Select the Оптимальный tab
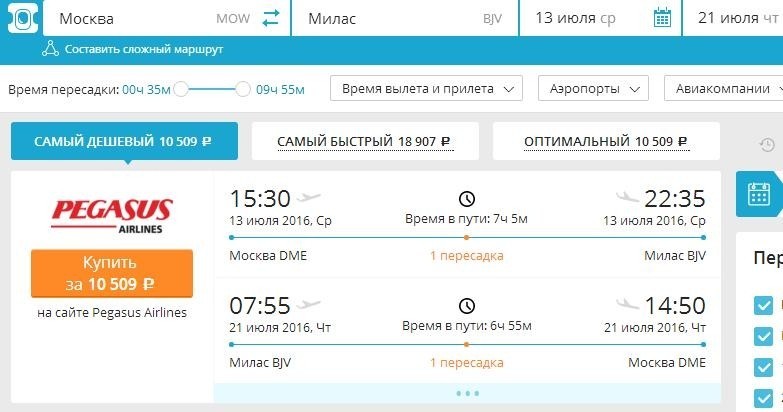This screenshot has width=783, height=412. [x=606, y=141]
